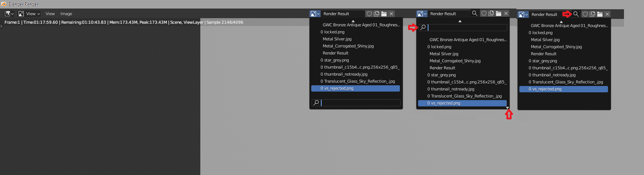Toggle the fake user shield in the left panel
Image resolution: width=644 pixels, height=175 pixels.
click(369, 14)
